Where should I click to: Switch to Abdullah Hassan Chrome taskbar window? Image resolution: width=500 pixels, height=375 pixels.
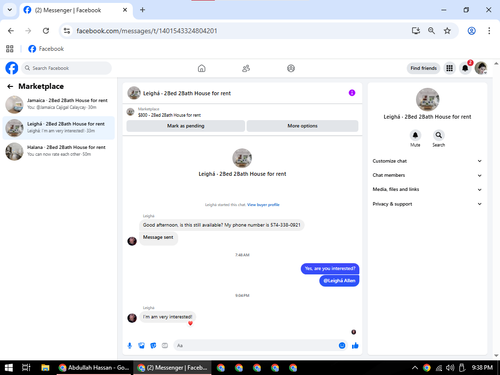94,368
